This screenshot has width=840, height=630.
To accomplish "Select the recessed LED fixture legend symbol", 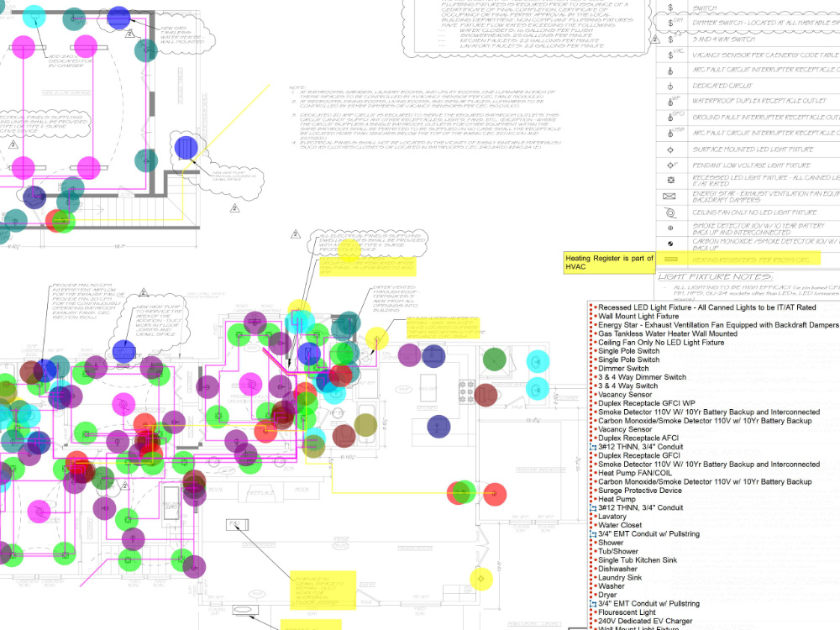I will click(x=670, y=181).
